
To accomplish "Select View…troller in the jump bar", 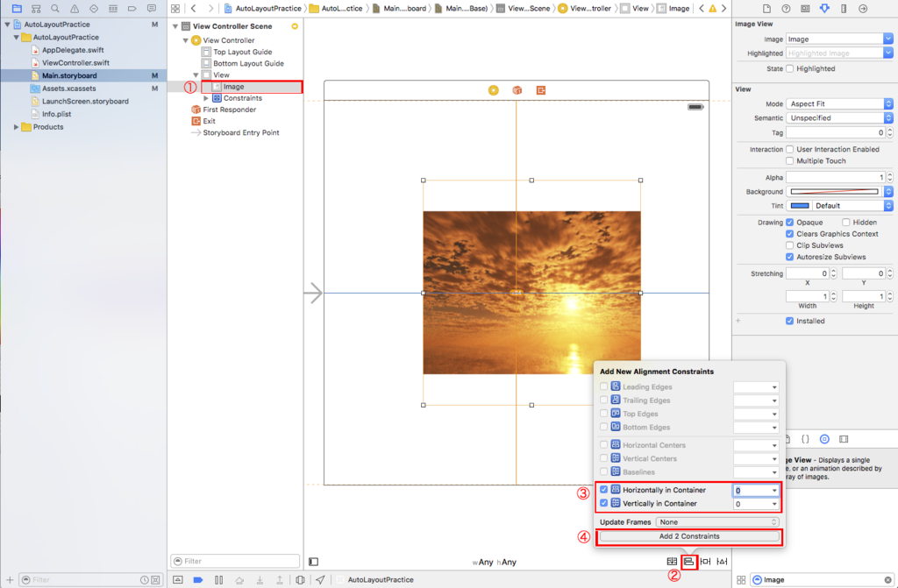I will 585,9.
